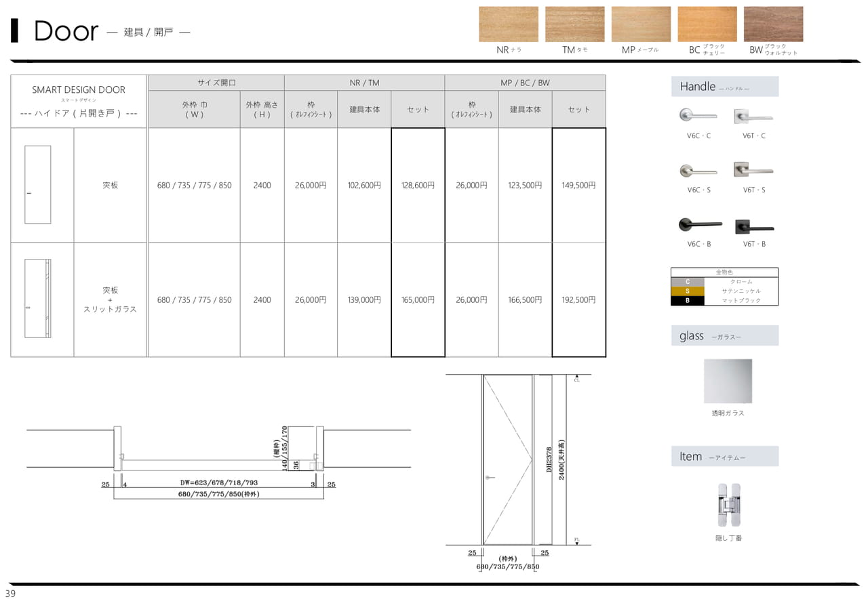Image resolution: width=868 pixels, height=599 pixels.
Task: Select the TM tamo wood swatch
Action: click(x=574, y=24)
